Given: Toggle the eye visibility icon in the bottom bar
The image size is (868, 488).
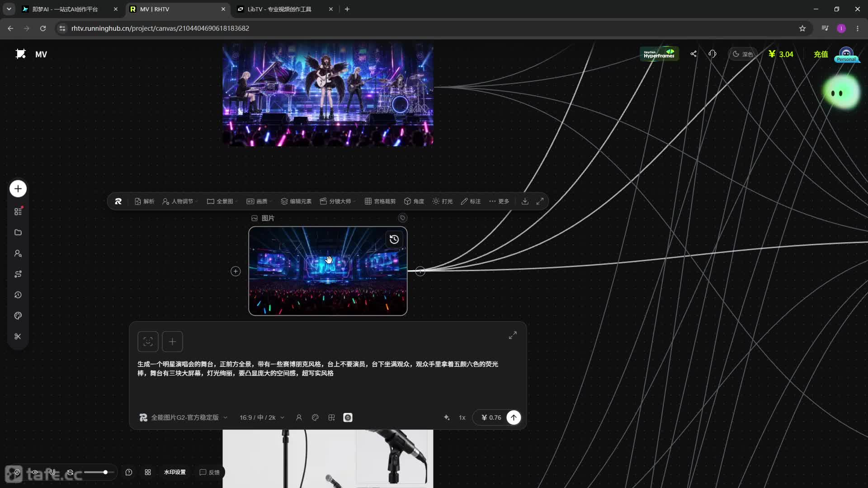Looking at the screenshot, I should pos(35,472).
